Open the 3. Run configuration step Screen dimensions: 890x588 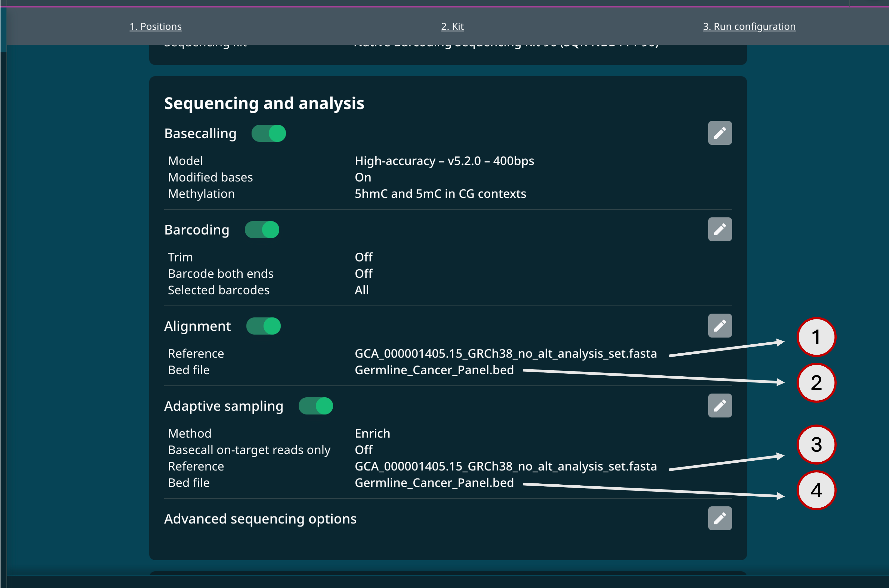[x=749, y=26]
